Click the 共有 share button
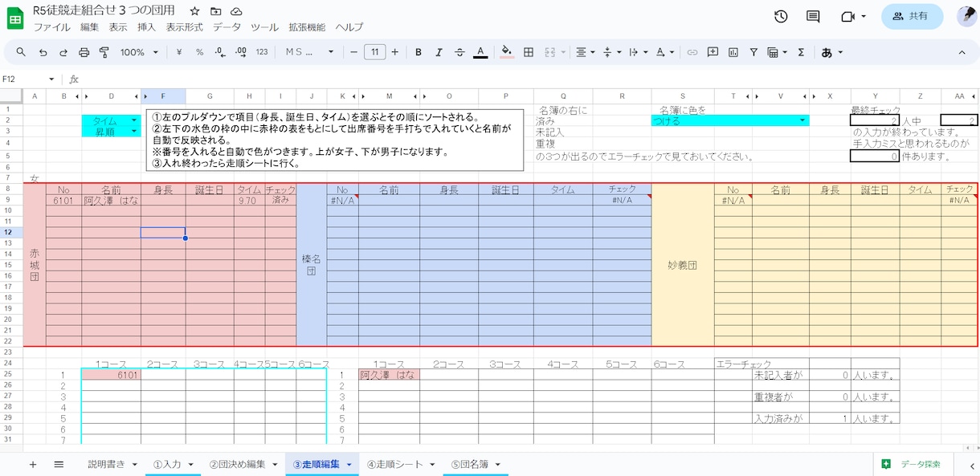 pos(912,16)
